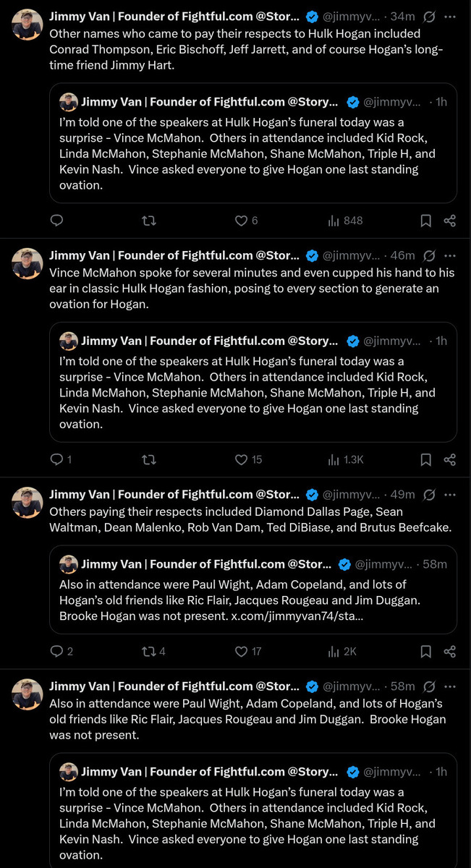Open view stats showing 848 views
Screen dimensions: 471x868
[x=344, y=221]
